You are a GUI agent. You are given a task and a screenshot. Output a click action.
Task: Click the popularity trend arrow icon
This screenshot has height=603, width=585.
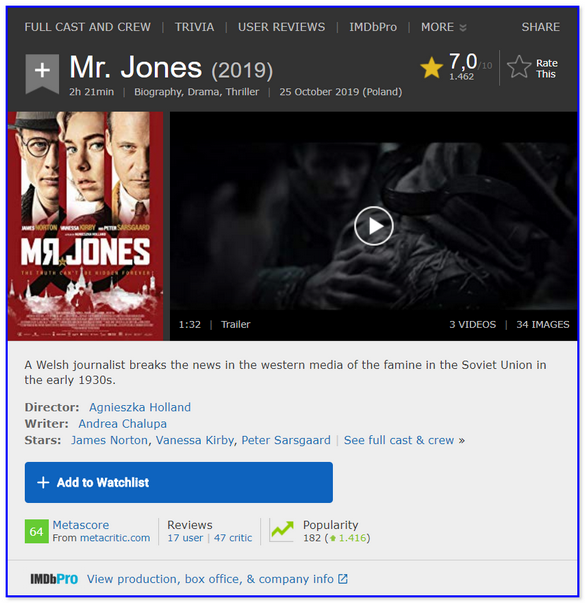[282, 530]
